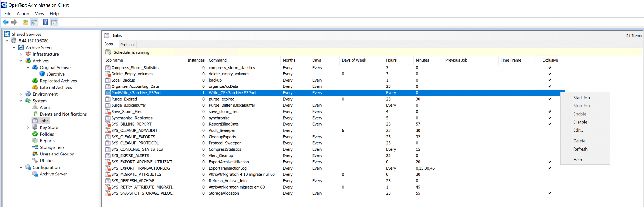The image size is (644, 207).
Task: Click the Utilities tools icon
Action: click(35, 160)
